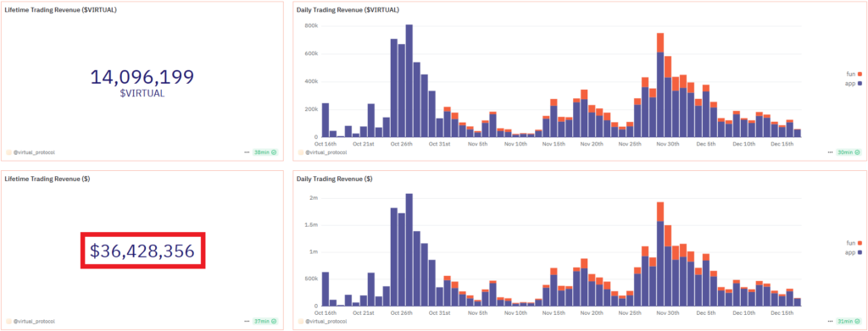This screenshot has height=331, width=868.
Task: Select the $36,428,356 counter value
Action: [x=142, y=251]
